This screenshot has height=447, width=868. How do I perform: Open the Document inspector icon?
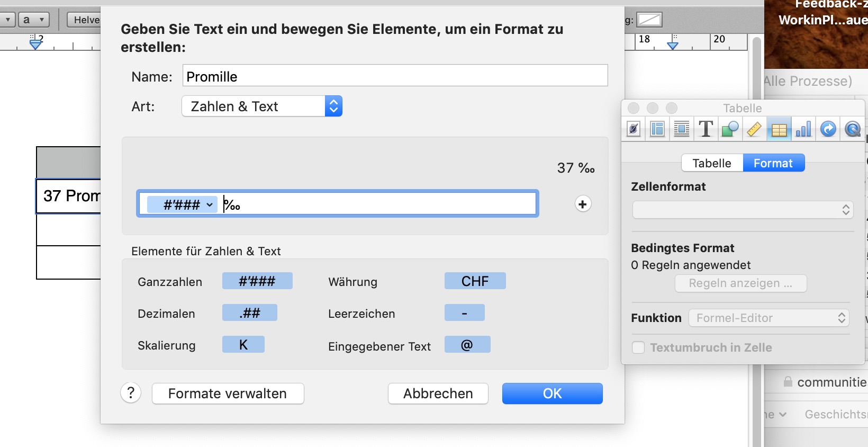point(633,129)
